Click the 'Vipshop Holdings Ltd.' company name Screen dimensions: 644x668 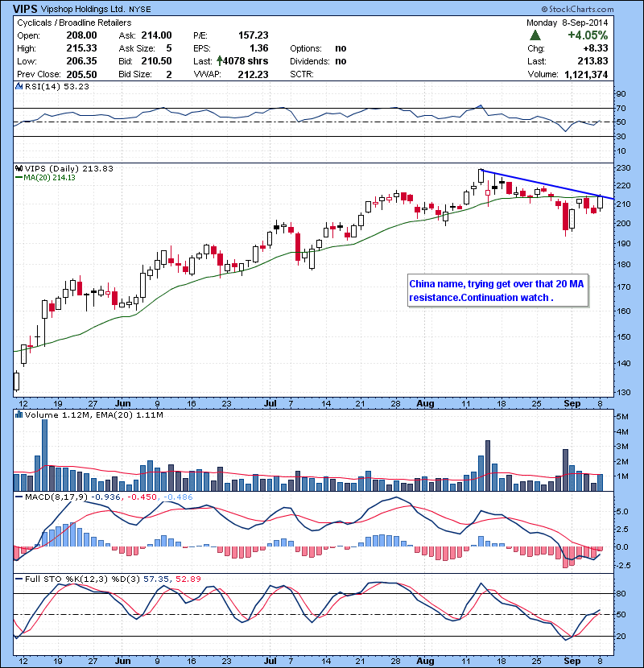tap(83, 9)
